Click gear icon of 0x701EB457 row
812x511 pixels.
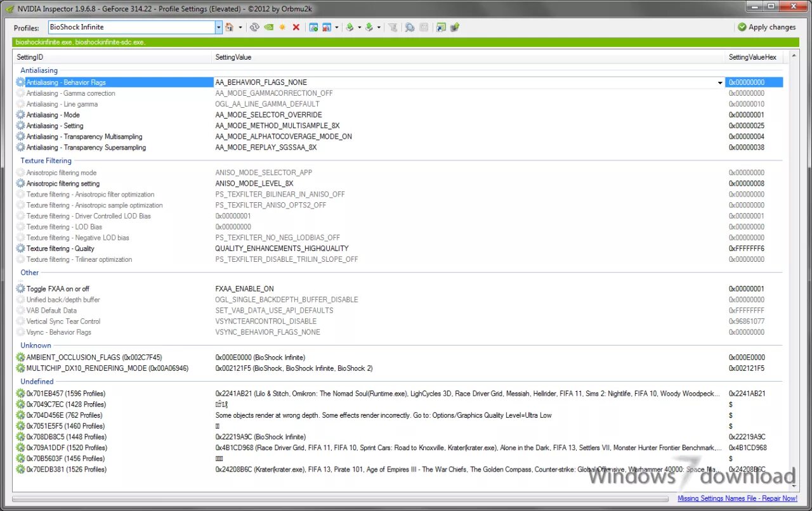[x=21, y=394]
